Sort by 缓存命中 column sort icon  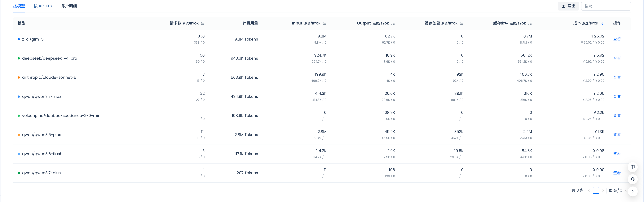click(530, 23)
